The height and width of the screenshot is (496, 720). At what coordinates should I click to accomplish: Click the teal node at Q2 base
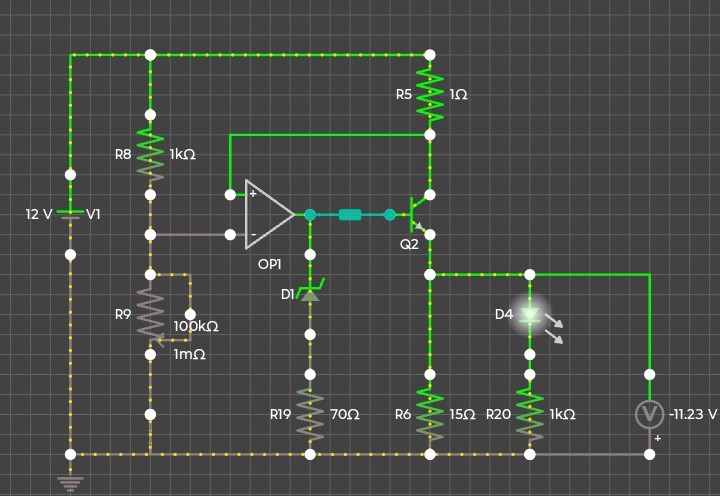(x=390, y=214)
